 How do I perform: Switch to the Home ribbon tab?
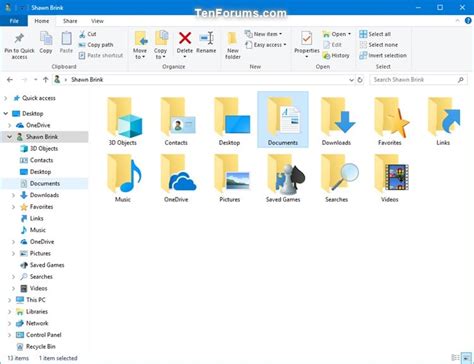[x=42, y=21]
